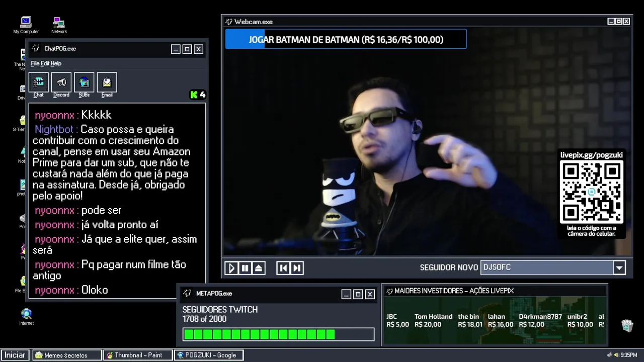
Task: Click the Webcam.exe title bar icon
Action: pyautogui.click(x=229, y=22)
